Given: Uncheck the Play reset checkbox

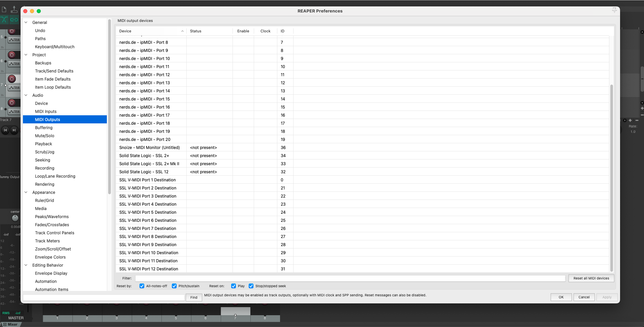Looking at the screenshot, I should click(x=234, y=286).
